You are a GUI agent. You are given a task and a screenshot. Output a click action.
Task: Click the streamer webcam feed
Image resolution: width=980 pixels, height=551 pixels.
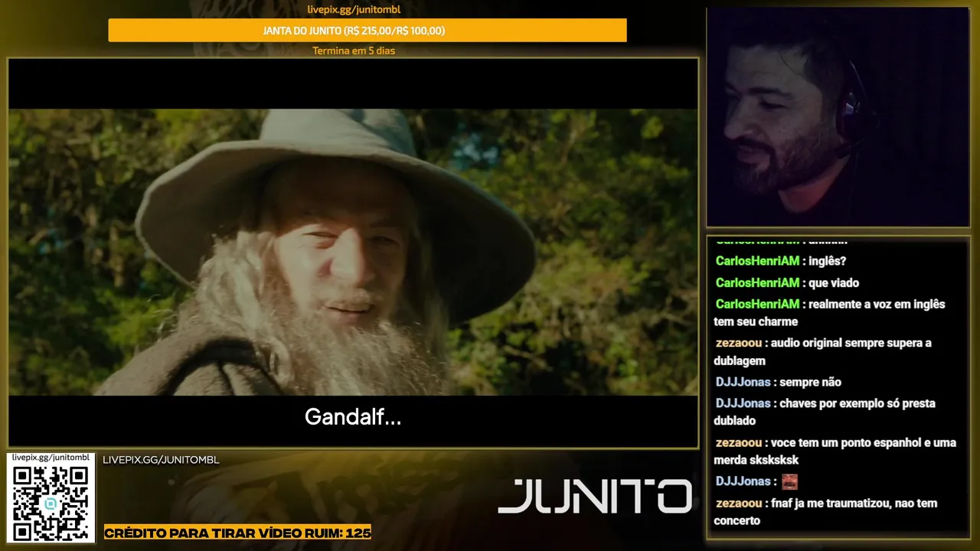(838, 117)
